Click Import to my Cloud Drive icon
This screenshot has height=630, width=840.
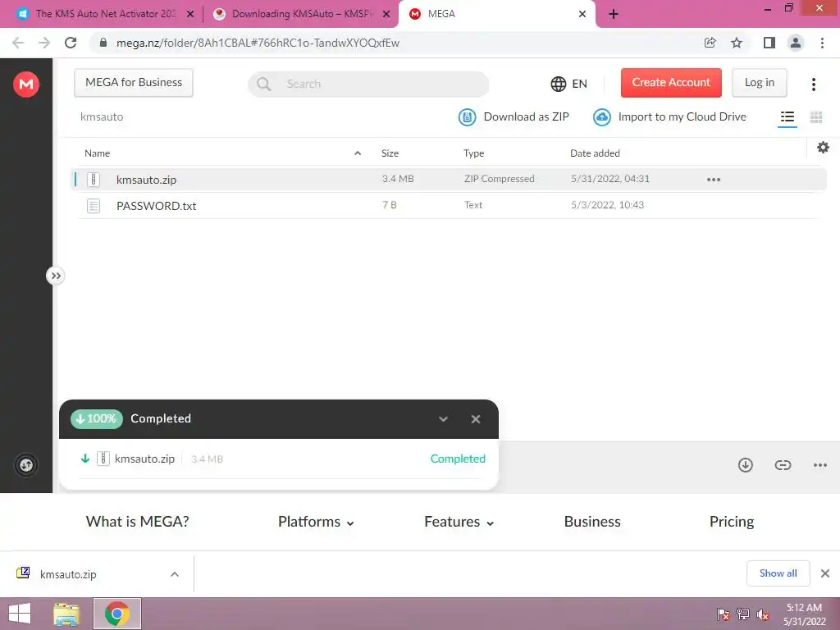[602, 116]
